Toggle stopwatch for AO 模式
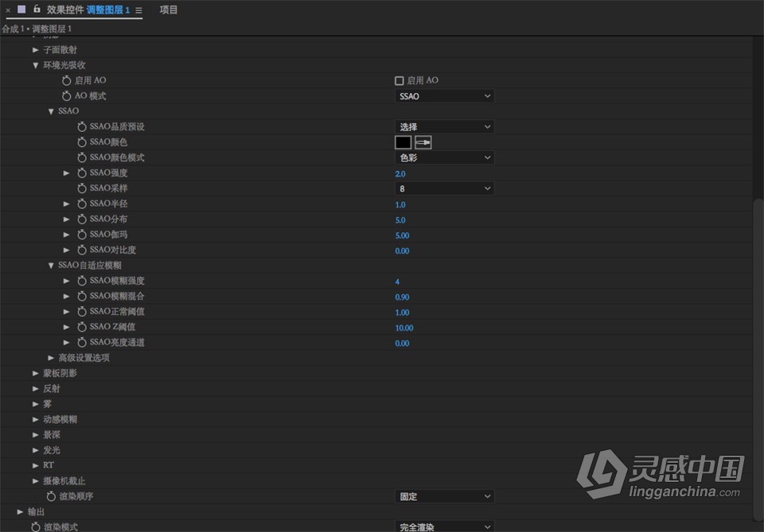Screen dimensions: 764x532 coord(66,96)
